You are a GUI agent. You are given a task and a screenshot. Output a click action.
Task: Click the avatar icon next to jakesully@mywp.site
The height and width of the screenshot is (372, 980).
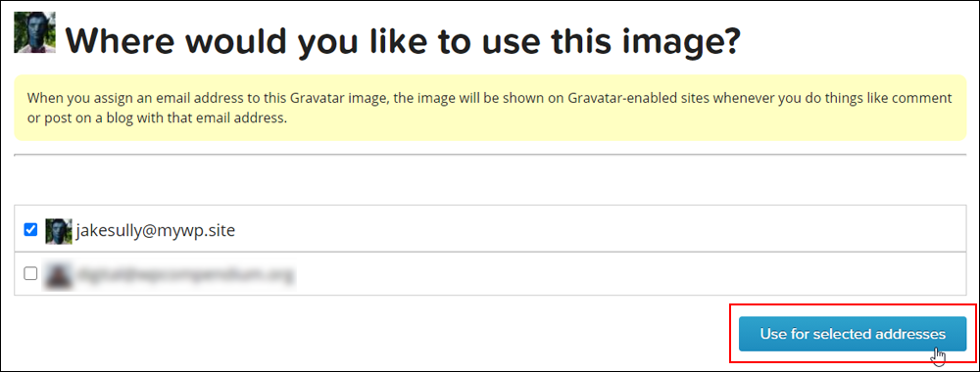(x=59, y=231)
